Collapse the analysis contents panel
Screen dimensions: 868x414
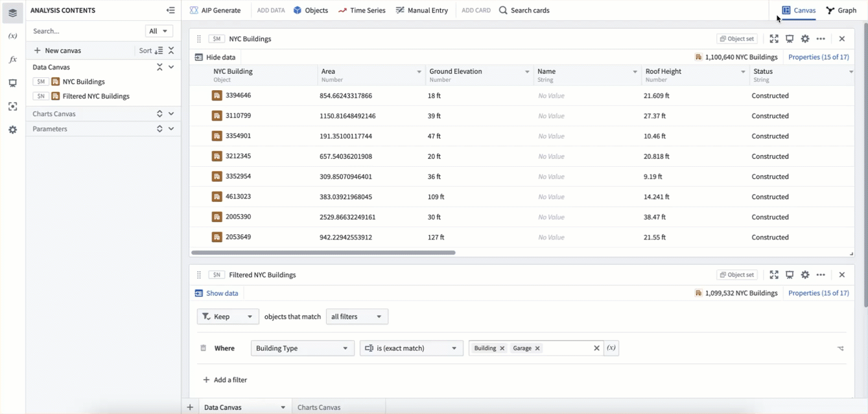(x=170, y=10)
